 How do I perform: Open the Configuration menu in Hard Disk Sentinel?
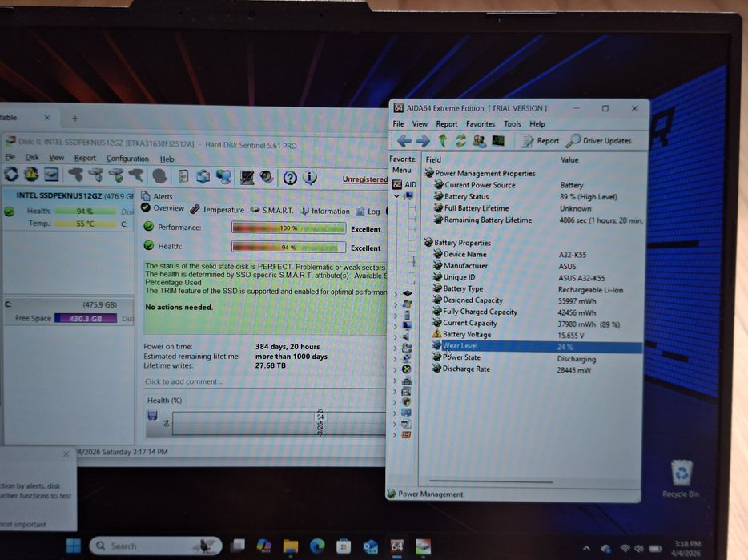pos(127,159)
